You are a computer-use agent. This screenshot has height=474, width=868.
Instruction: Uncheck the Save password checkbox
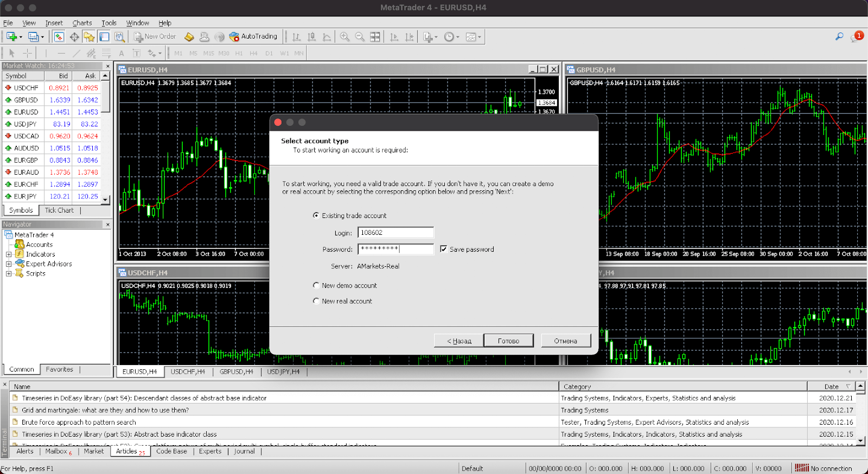444,249
